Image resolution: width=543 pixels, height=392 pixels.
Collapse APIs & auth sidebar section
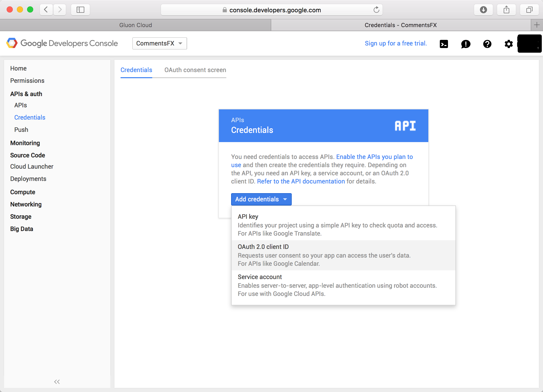pos(26,94)
